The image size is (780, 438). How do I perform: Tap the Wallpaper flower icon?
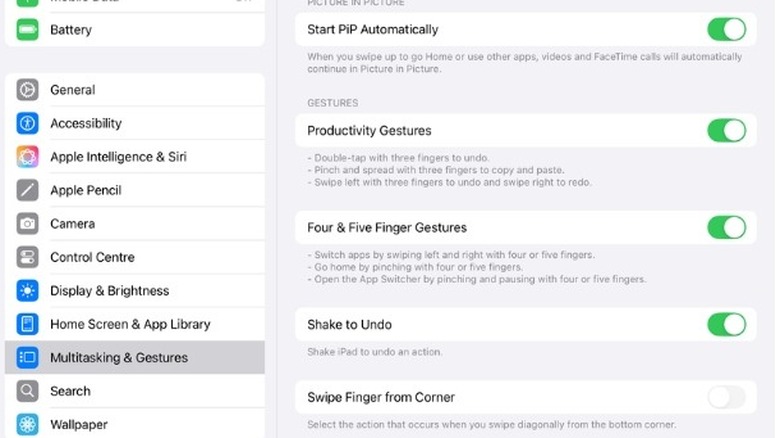(28, 424)
